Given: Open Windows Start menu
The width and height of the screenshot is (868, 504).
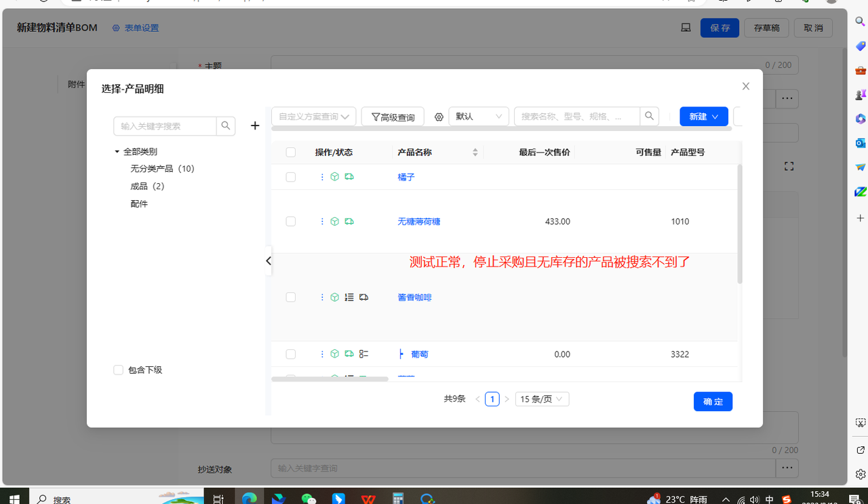Looking at the screenshot, I should tap(14, 499).
